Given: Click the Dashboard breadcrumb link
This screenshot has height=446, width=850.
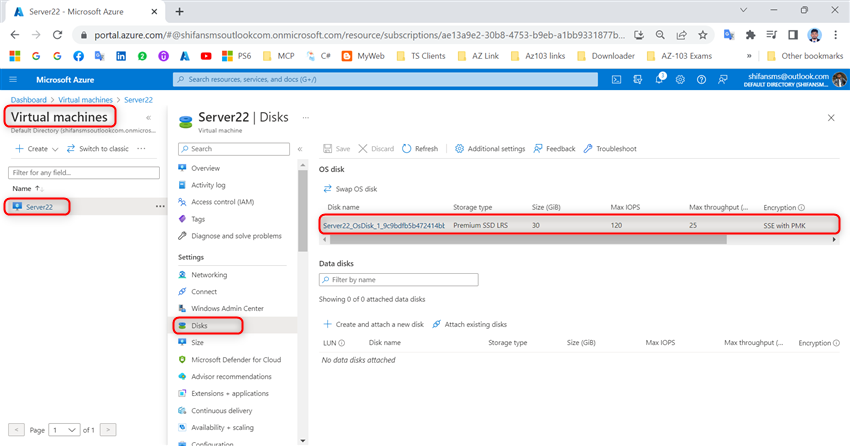Looking at the screenshot, I should click(x=29, y=100).
